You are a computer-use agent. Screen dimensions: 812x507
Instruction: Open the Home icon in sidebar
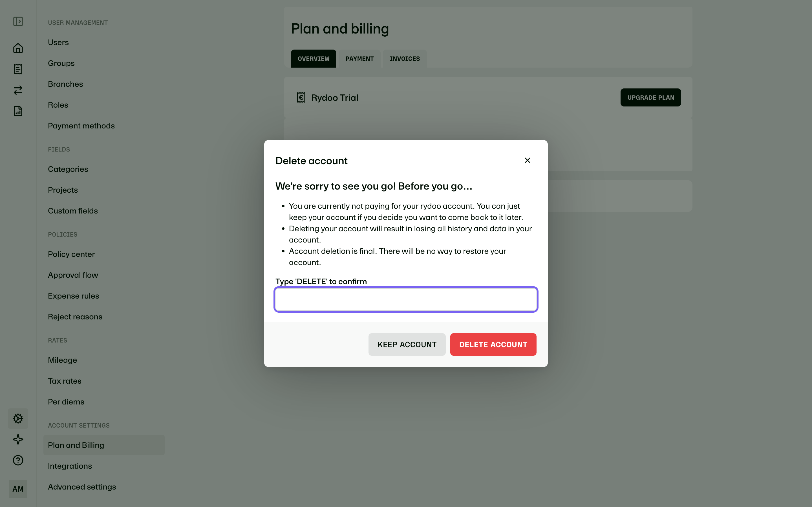point(18,48)
